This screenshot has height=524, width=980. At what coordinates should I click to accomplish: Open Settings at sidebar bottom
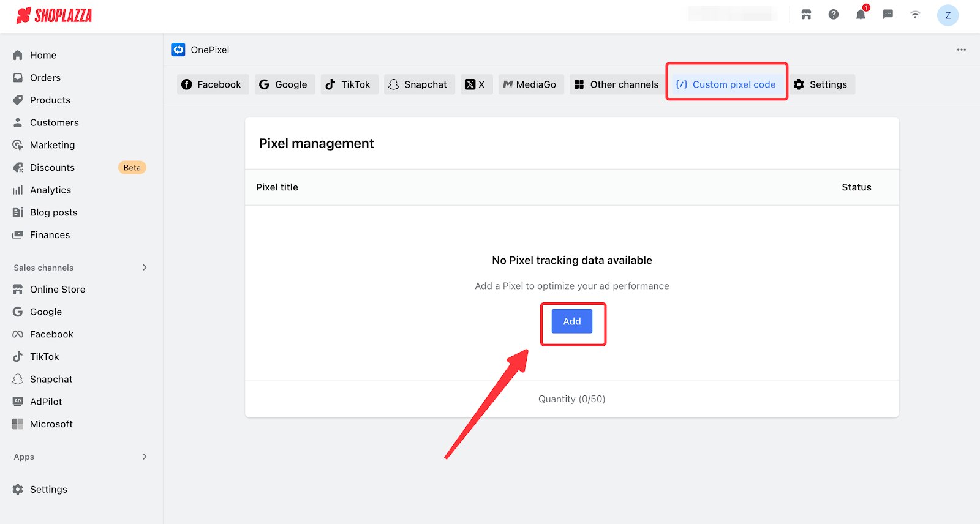point(48,489)
